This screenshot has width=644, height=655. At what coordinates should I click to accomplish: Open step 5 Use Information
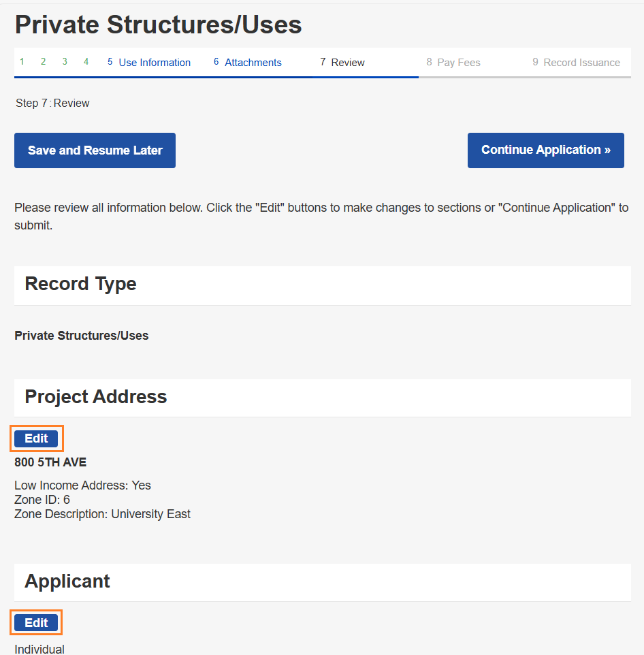coord(149,63)
